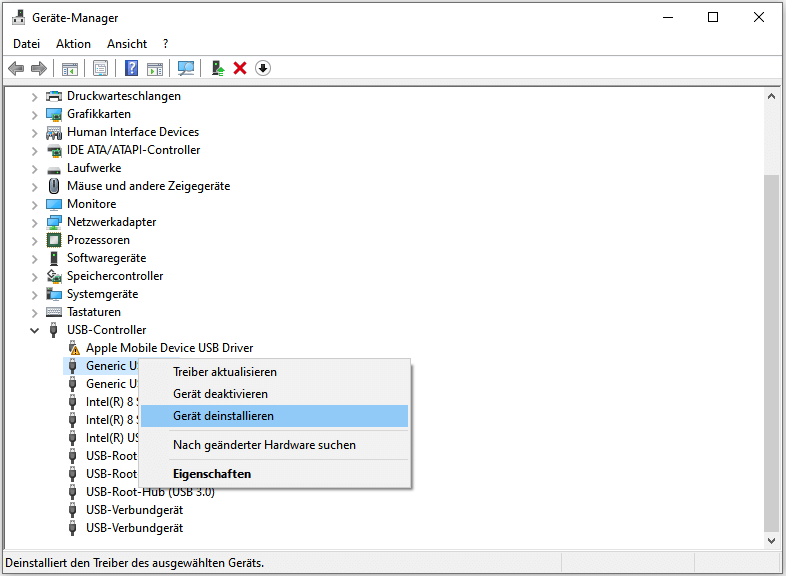This screenshot has width=786, height=576.
Task: Choose Nach geänderter Hardware suchen
Action: coord(274,445)
